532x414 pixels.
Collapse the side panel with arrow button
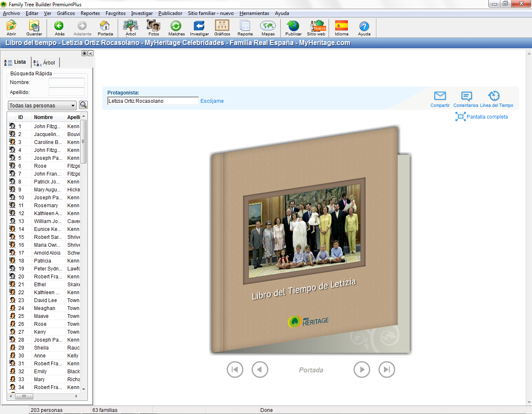tap(91, 53)
